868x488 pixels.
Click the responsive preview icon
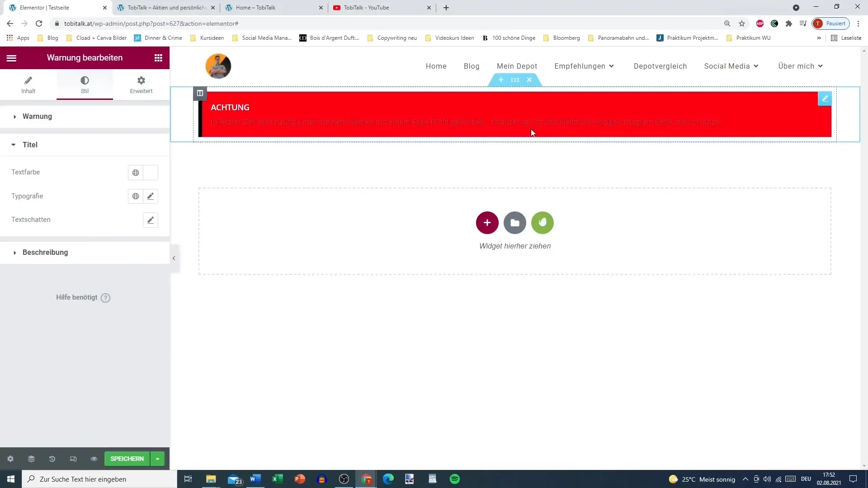[x=73, y=459]
